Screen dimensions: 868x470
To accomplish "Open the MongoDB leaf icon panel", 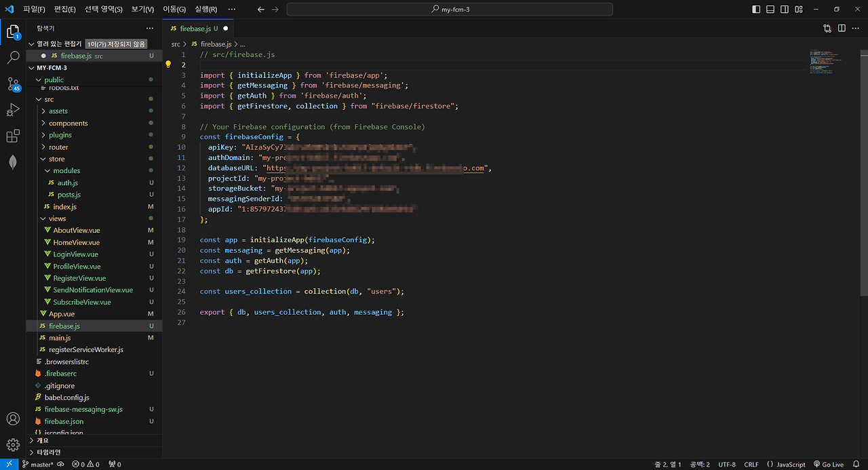I will [x=13, y=162].
